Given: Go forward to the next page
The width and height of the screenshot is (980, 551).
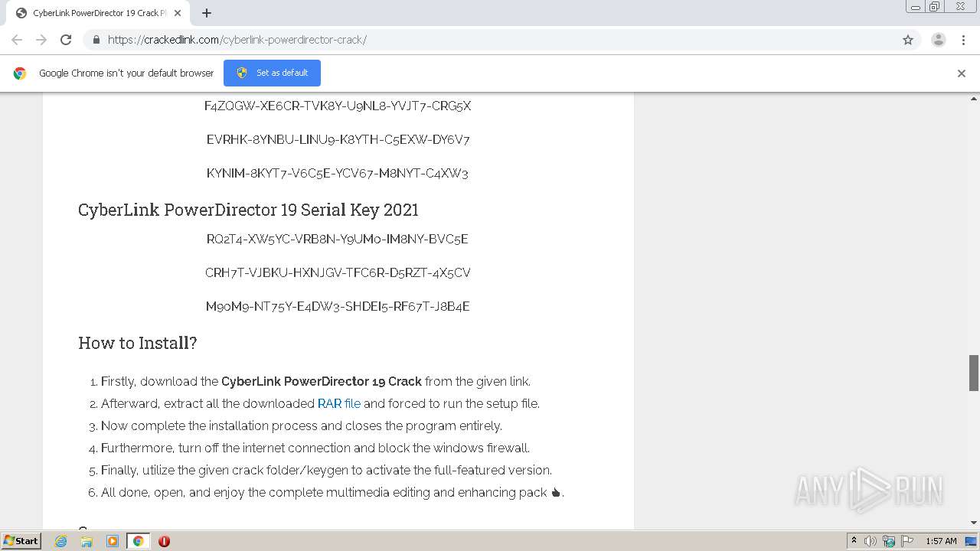Looking at the screenshot, I should click(x=41, y=40).
